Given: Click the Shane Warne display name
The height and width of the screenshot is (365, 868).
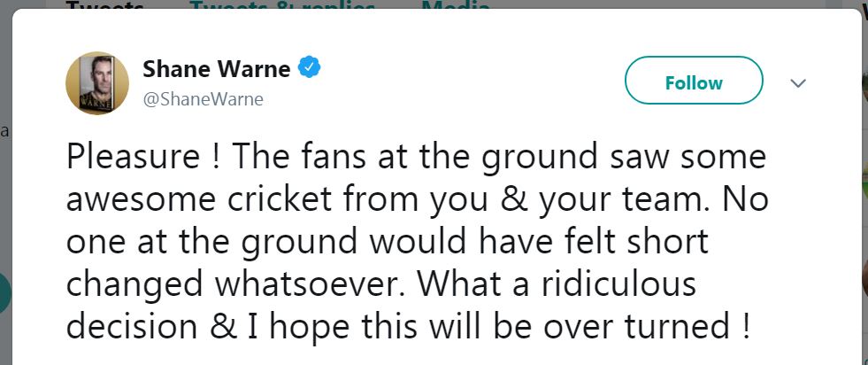Looking at the screenshot, I should (216, 67).
